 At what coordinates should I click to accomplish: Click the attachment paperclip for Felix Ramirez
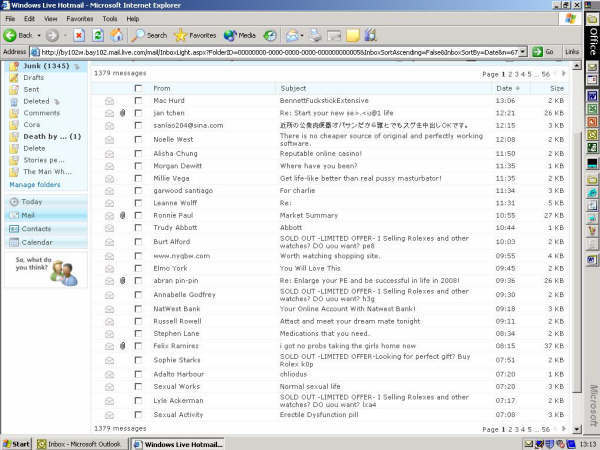pos(123,346)
